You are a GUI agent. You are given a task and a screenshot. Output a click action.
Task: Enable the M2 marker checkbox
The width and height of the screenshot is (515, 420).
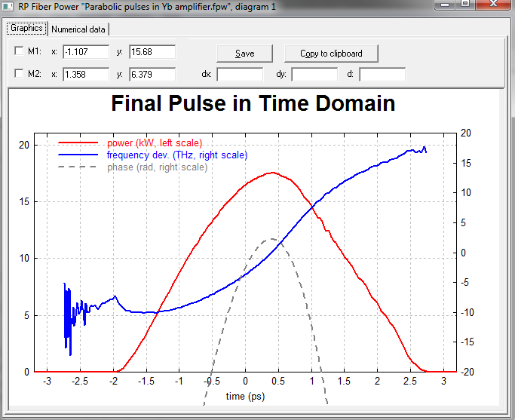pyautogui.click(x=19, y=74)
